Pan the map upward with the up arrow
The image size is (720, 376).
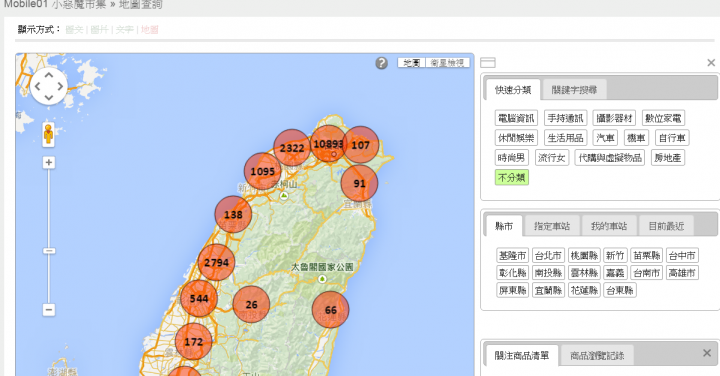click(x=49, y=74)
